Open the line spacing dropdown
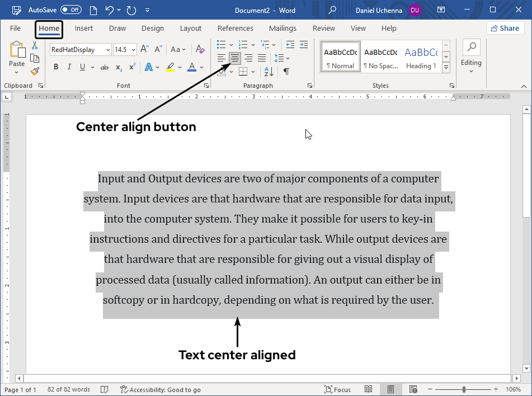532x396 pixels. tap(283, 58)
